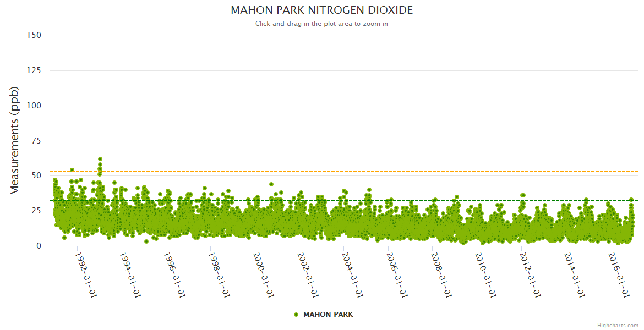
Task: Click the 75 y-axis label
Action: coord(36,141)
